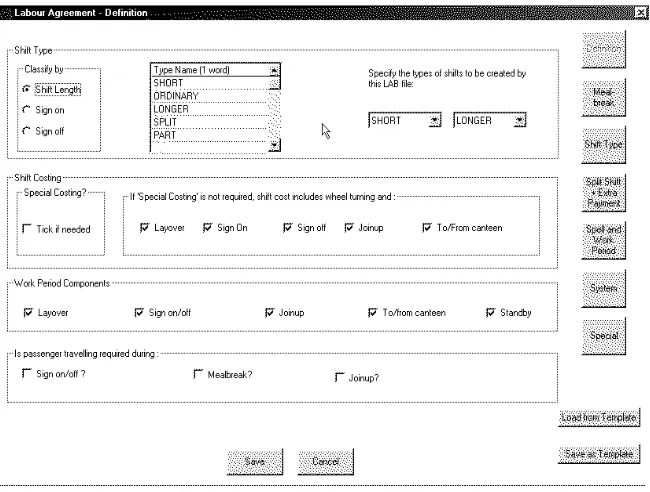Select the Sign on radio button
Screen dimensions: 650x492
(x=27, y=110)
